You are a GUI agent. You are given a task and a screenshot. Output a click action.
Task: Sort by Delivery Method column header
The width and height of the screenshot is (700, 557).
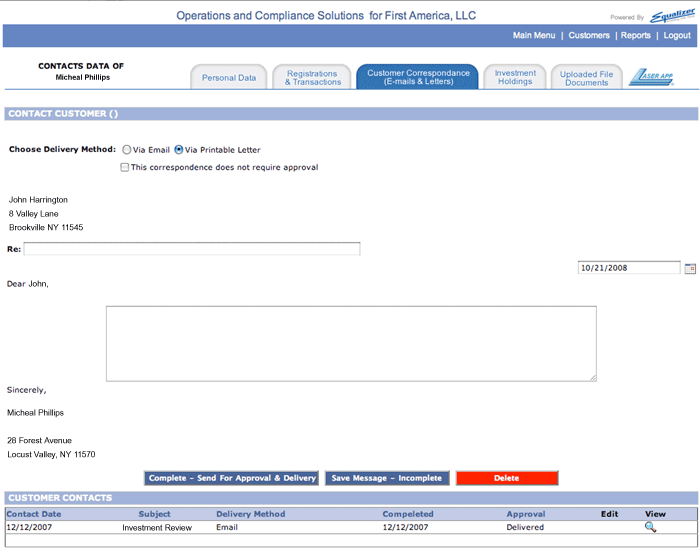pos(251,514)
